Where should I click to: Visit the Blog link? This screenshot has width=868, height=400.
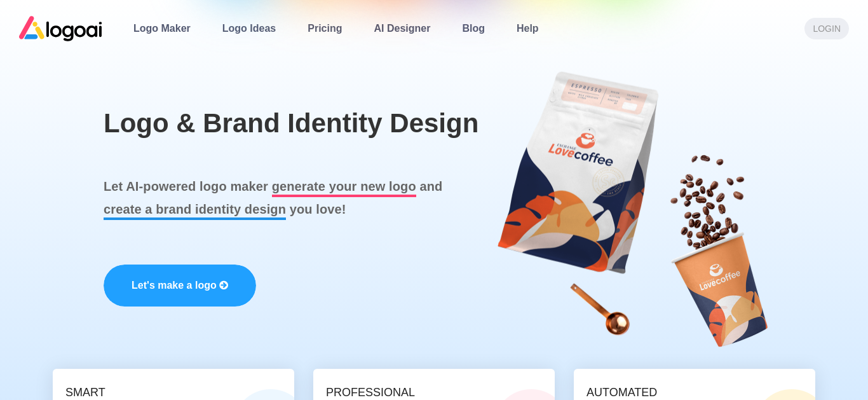coord(473,29)
